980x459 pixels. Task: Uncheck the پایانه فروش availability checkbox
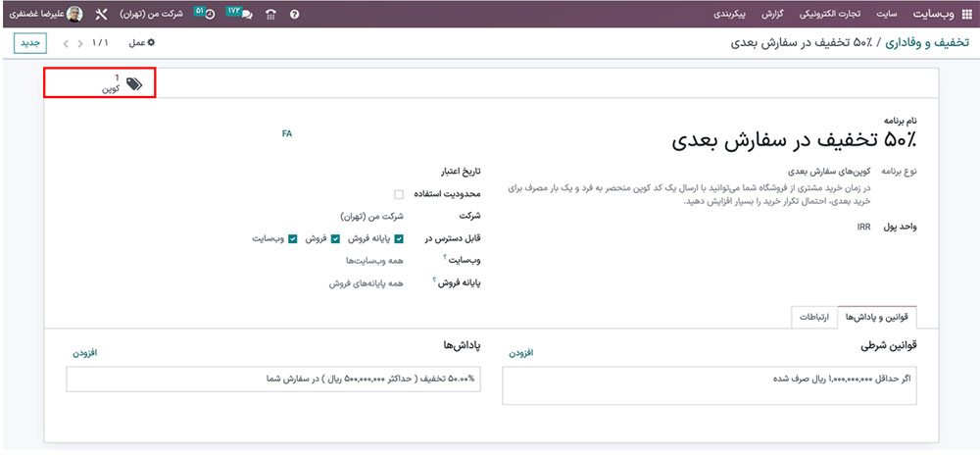pyautogui.click(x=399, y=238)
